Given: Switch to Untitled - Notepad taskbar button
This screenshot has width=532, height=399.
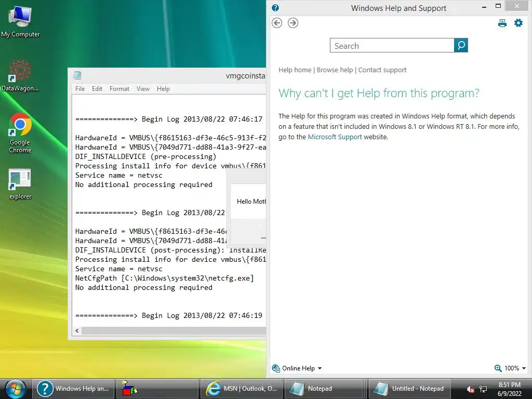Looking at the screenshot, I should point(409,389).
